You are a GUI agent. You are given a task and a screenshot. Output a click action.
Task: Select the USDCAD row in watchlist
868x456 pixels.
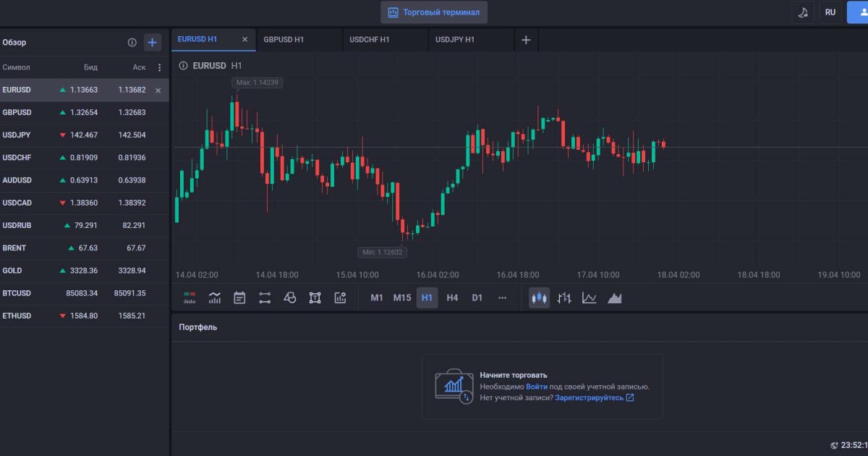(85, 203)
